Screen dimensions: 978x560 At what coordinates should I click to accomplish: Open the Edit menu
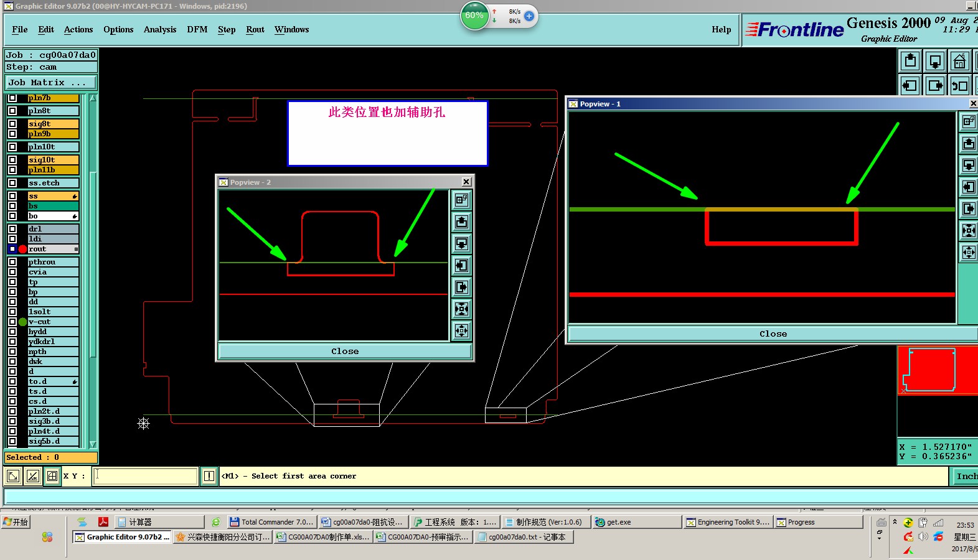coord(46,29)
